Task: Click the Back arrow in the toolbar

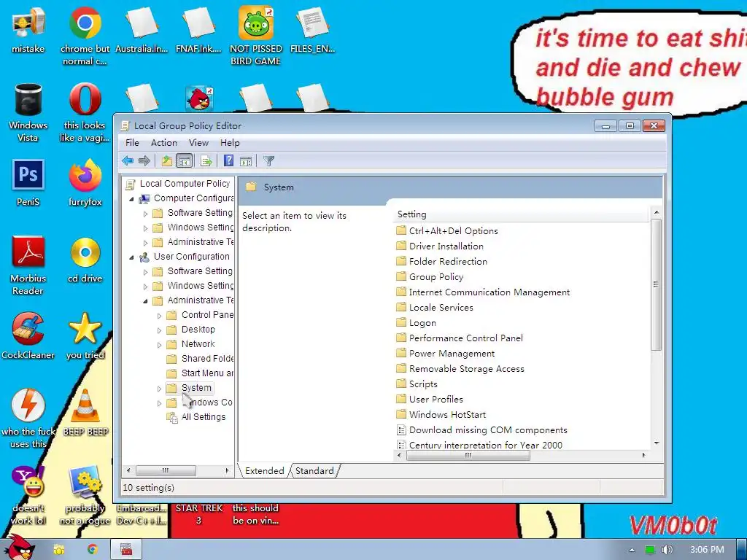Action: click(128, 161)
